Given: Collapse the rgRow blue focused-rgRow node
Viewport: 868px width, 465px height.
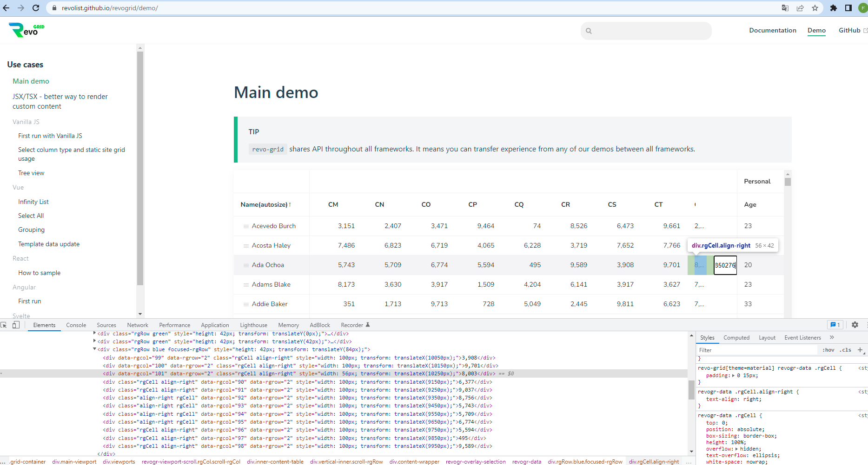Looking at the screenshot, I should [x=94, y=349].
